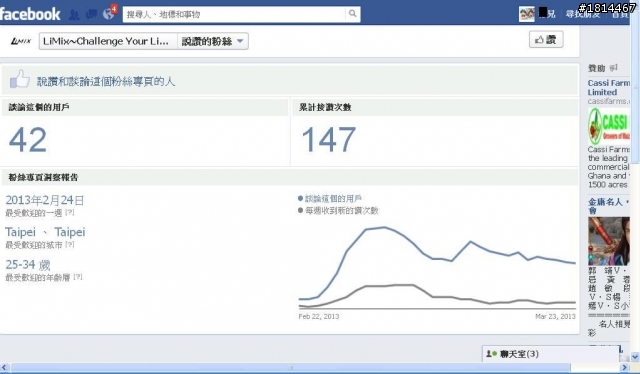This screenshot has width=640, height=374.
Task: Click the number 147 total likes
Action: point(329,140)
